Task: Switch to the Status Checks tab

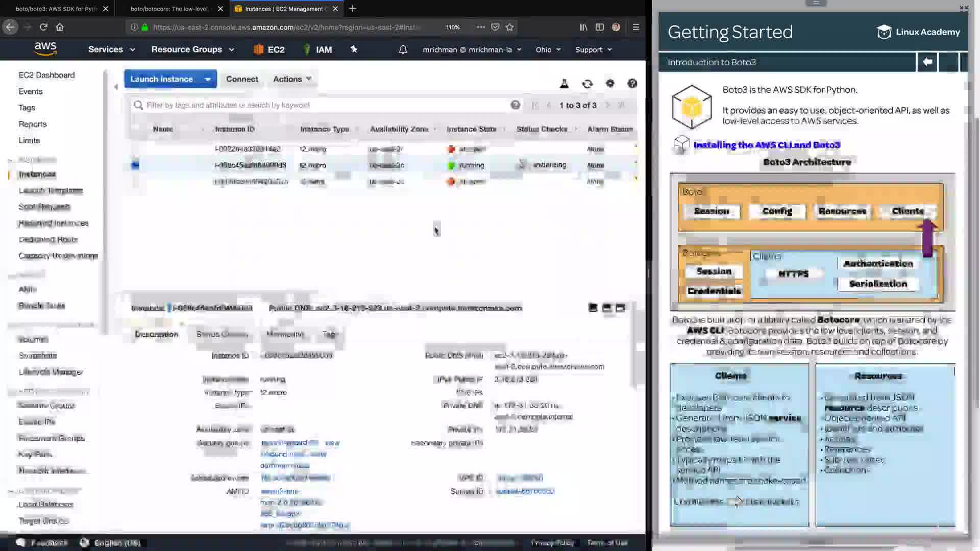Action: click(x=222, y=334)
